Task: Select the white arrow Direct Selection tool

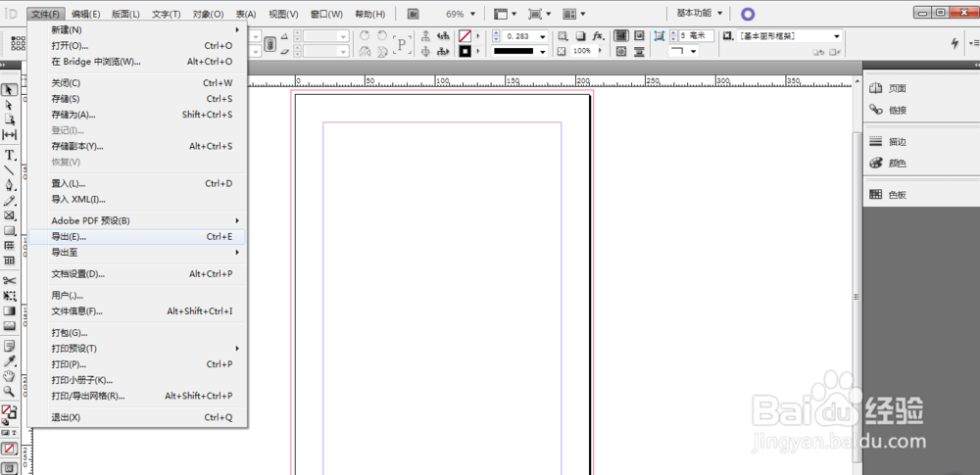Action: (10, 105)
